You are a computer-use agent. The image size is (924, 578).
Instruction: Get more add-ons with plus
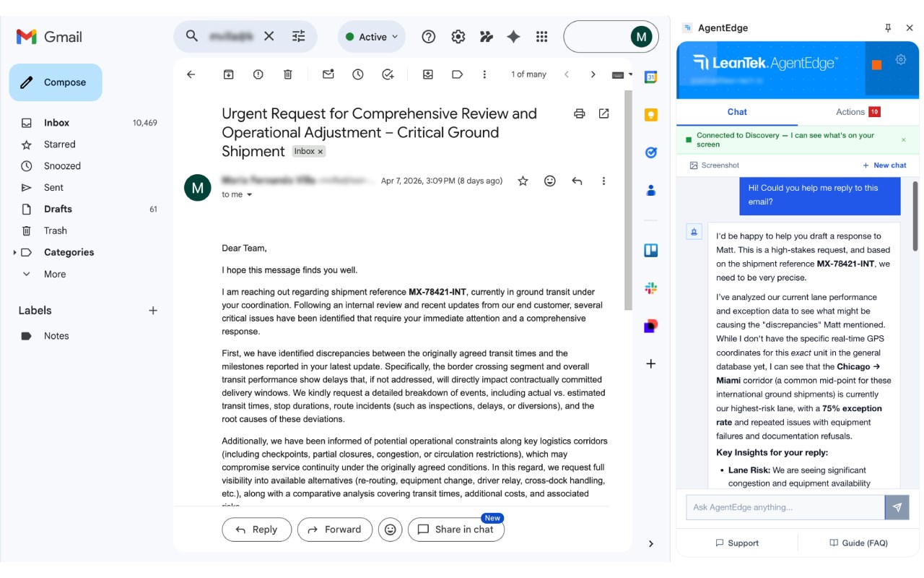click(651, 363)
